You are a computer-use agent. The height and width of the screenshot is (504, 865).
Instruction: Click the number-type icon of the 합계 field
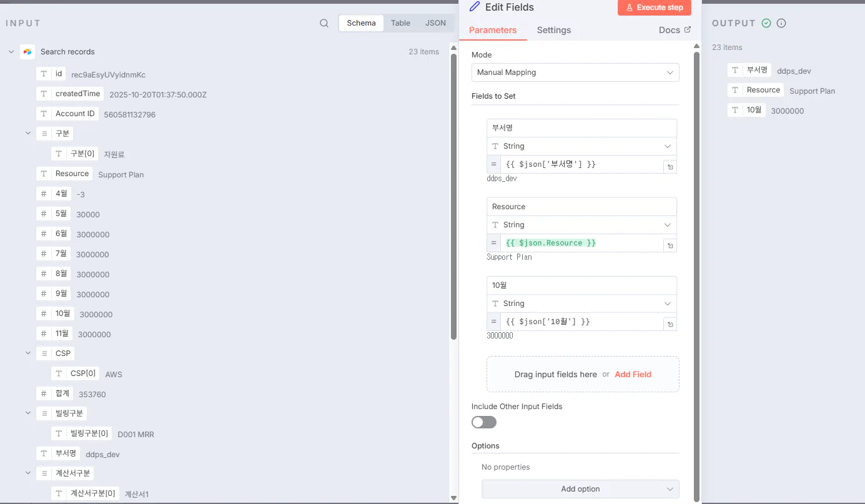click(x=44, y=393)
